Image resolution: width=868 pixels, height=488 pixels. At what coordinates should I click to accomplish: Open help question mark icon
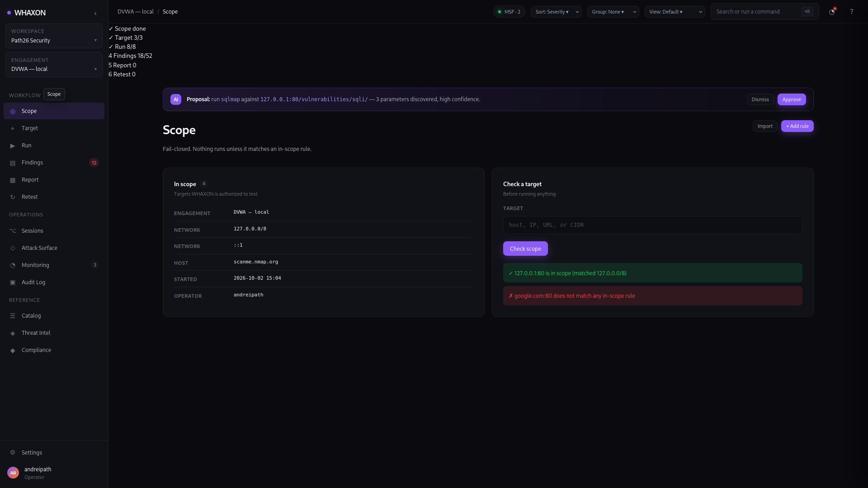pos(852,12)
